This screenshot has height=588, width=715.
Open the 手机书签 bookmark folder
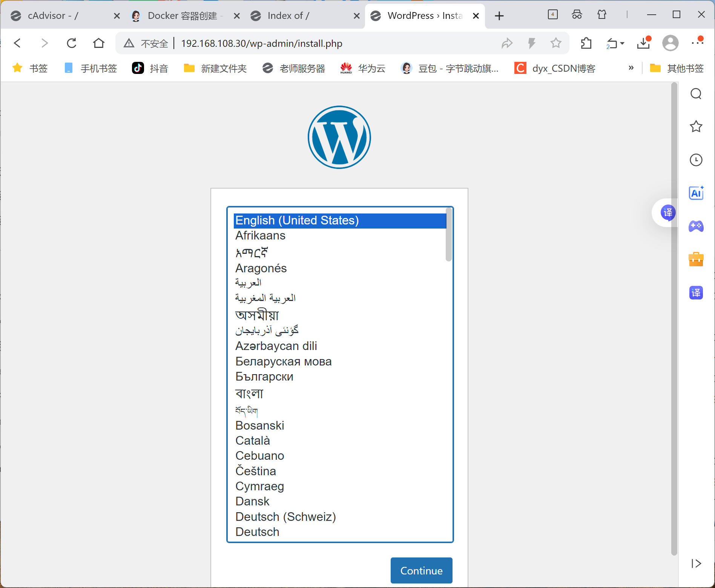click(91, 68)
